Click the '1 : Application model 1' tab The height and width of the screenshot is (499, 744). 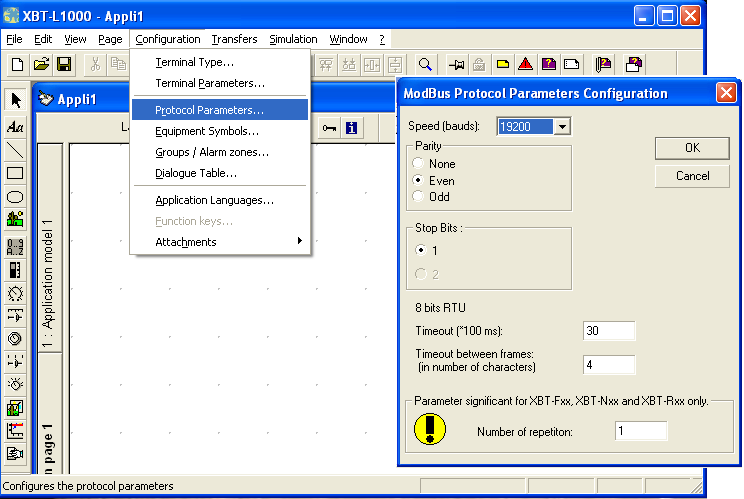coord(49,248)
